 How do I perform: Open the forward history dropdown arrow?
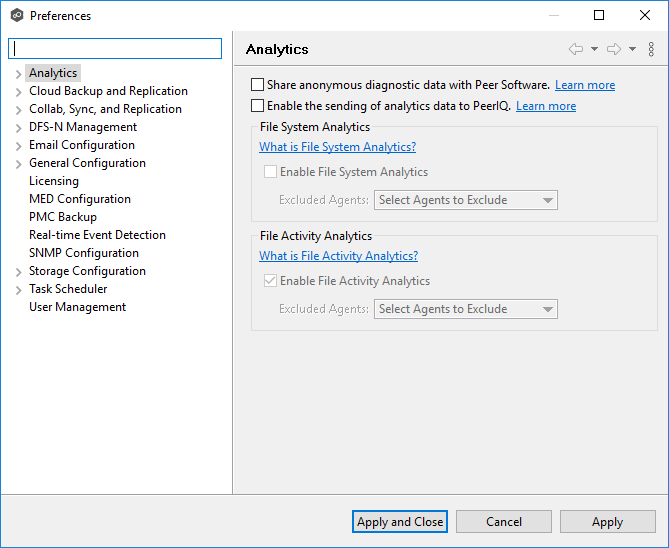[632, 49]
